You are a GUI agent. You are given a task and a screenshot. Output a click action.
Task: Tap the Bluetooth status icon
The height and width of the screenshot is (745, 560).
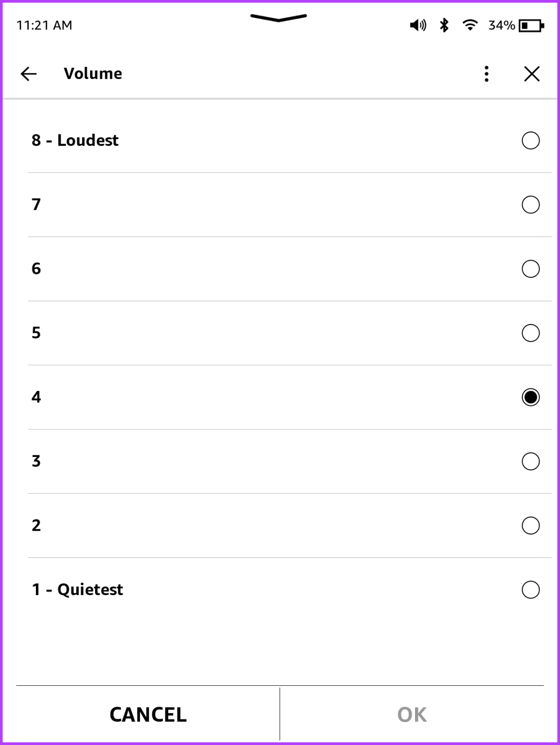pos(444,25)
